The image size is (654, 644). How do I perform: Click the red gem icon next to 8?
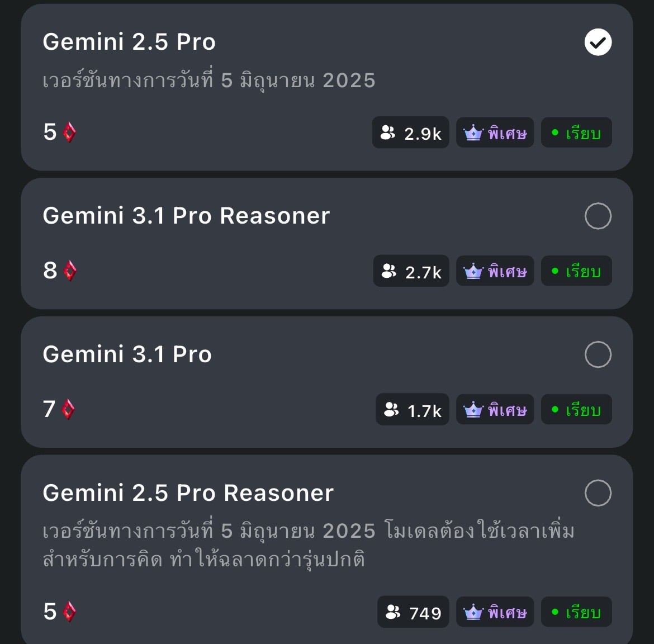(70, 271)
